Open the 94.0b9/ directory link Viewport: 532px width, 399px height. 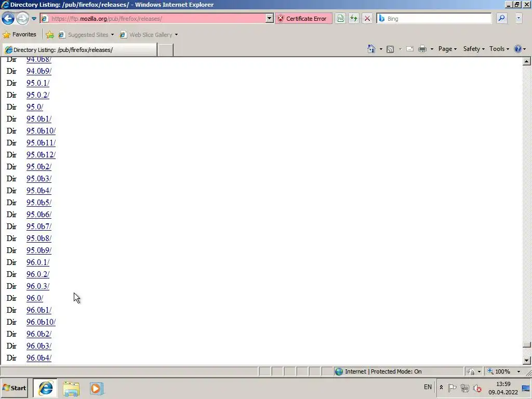pyautogui.click(x=39, y=71)
